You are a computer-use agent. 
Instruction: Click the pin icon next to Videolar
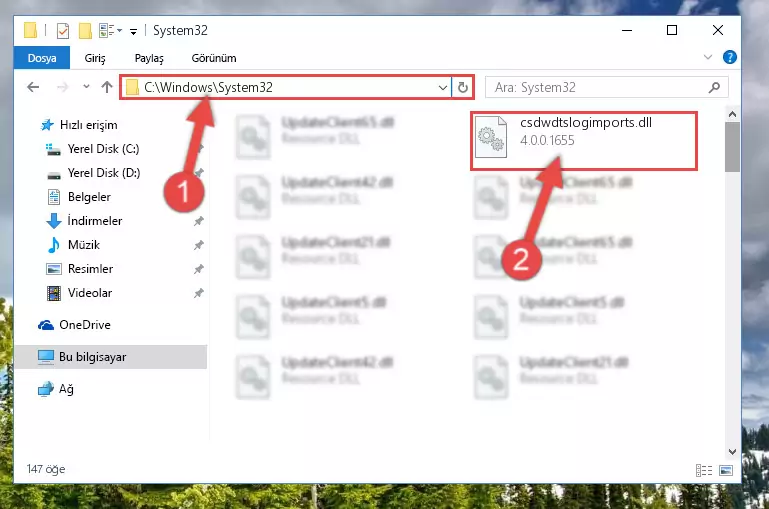tap(199, 293)
